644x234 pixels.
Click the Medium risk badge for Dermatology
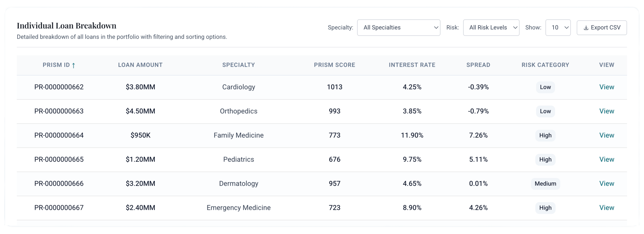pyautogui.click(x=545, y=184)
